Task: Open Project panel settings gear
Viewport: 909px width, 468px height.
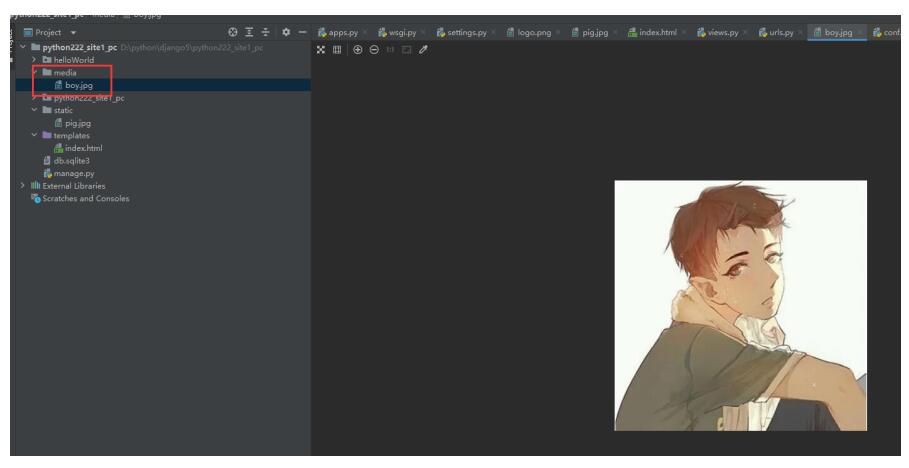Action: tap(286, 33)
